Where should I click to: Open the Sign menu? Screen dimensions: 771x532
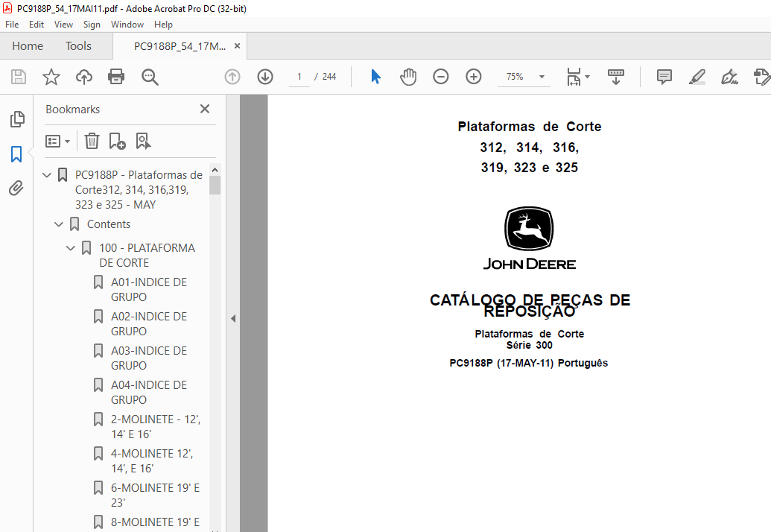92,25
